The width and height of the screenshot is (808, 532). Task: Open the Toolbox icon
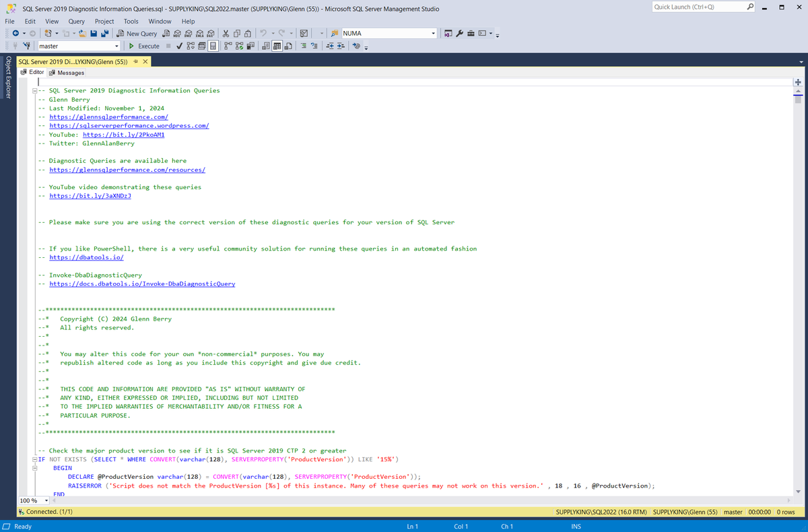tap(471, 33)
